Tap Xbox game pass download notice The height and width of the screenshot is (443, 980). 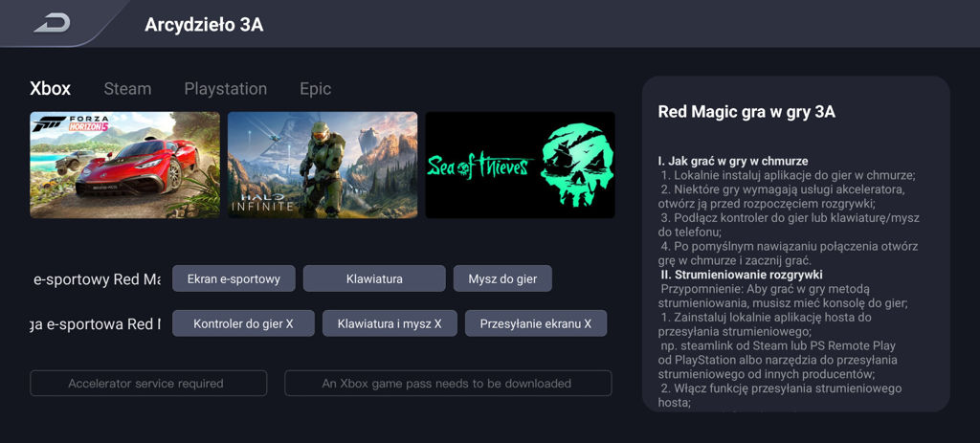[448, 383]
